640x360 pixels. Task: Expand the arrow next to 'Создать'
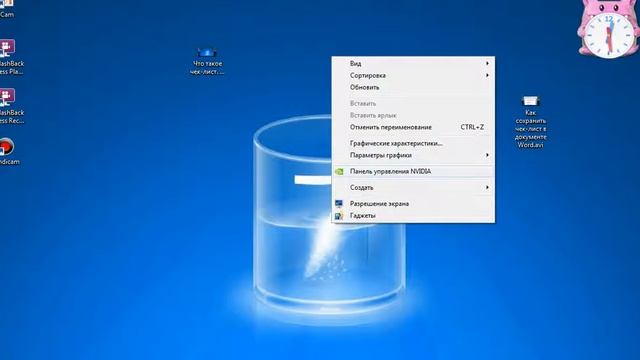[487, 188]
